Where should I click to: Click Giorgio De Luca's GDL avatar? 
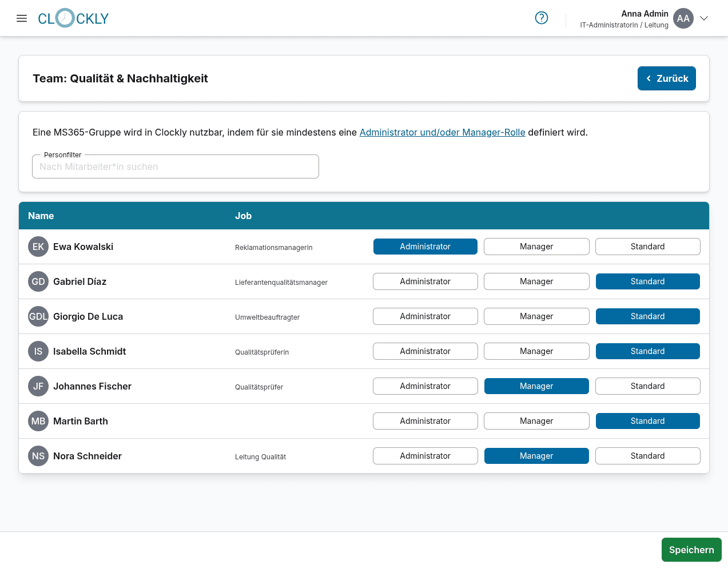point(38,316)
